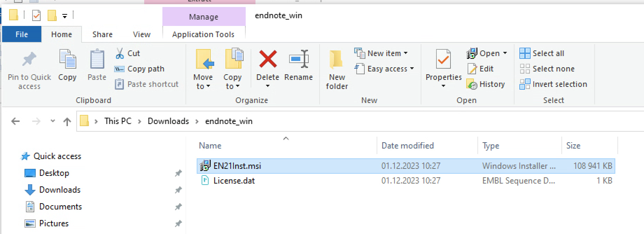Open the Move to dropdown
Viewport: 644px width, 234px height.
click(203, 86)
